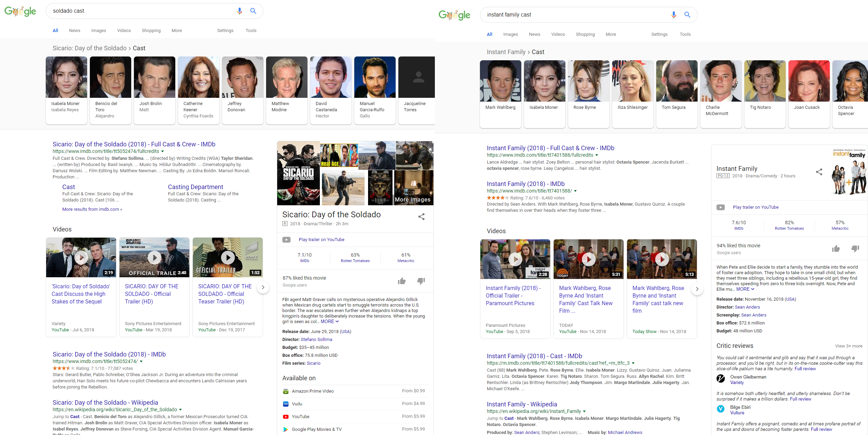Play the 'Cast Talk New Film' TODAY video
The width and height of the screenshot is (868, 435).
point(589,259)
